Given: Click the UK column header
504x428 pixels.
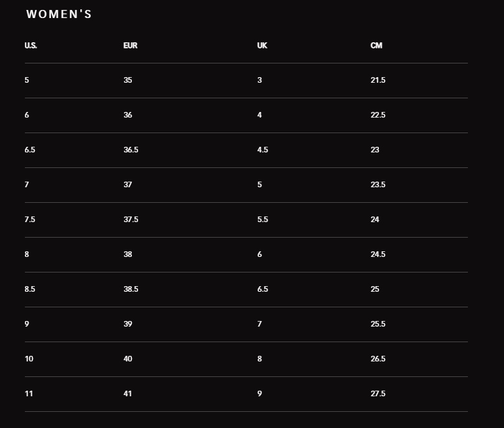Looking at the screenshot, I should pyautogui.click(x=262, y=46).
